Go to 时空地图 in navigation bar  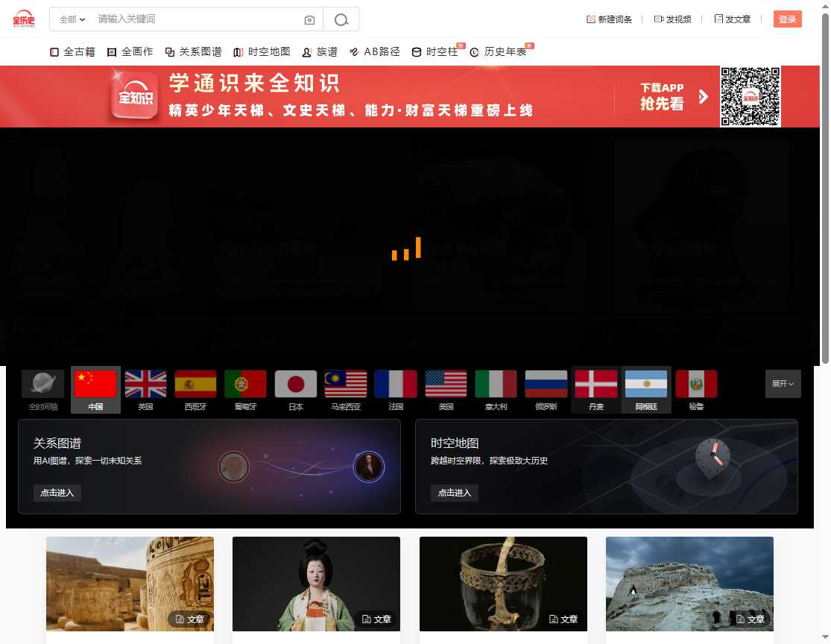(262, 52)
